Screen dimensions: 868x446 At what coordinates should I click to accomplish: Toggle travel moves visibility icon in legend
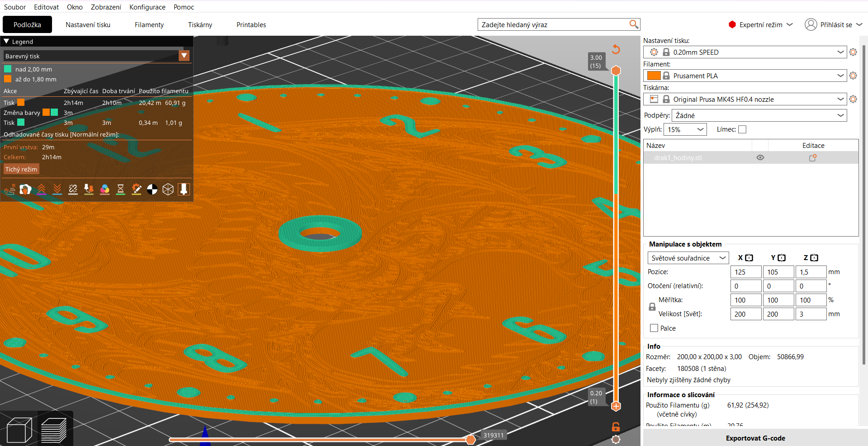click(9, 190)
